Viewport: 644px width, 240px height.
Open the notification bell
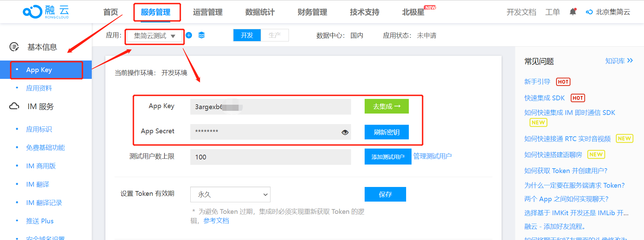[573, 12]
